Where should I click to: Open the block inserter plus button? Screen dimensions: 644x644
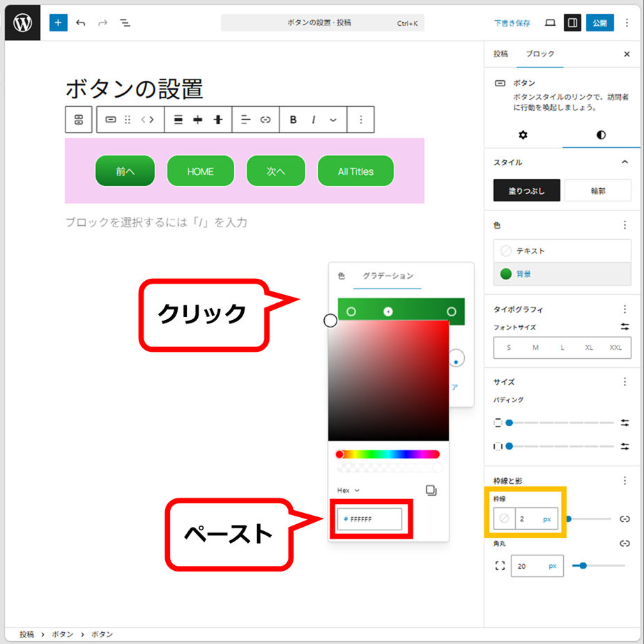[58, 23]
